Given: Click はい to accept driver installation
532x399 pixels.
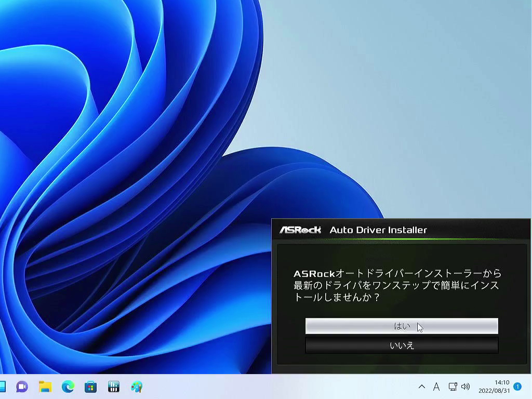Looking at the screenshot, I should [402, 326].
